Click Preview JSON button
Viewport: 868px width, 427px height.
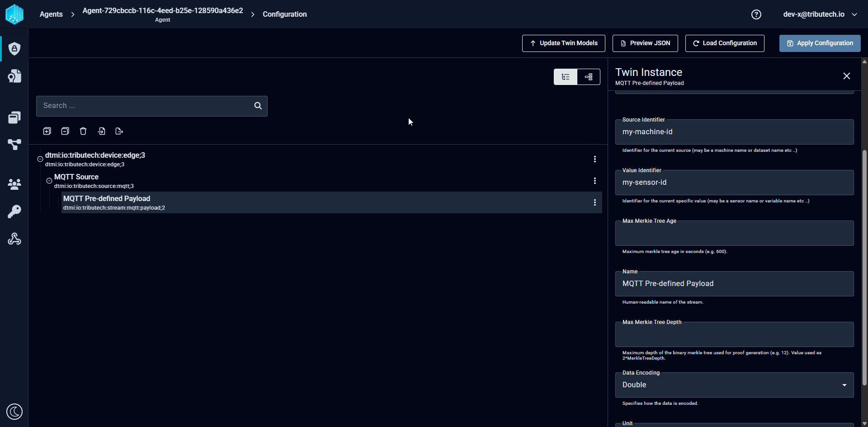click(645, 43)
